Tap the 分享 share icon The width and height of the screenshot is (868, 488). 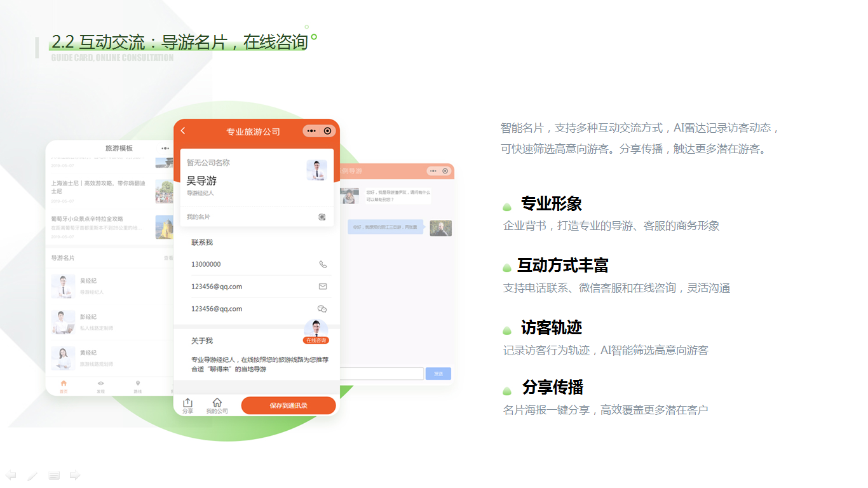tap(187, 405)
